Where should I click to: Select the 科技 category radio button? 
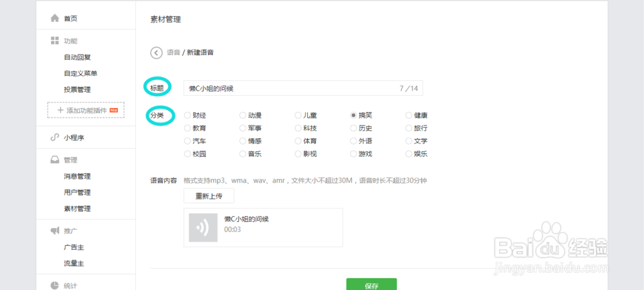[x=298, y=129]
